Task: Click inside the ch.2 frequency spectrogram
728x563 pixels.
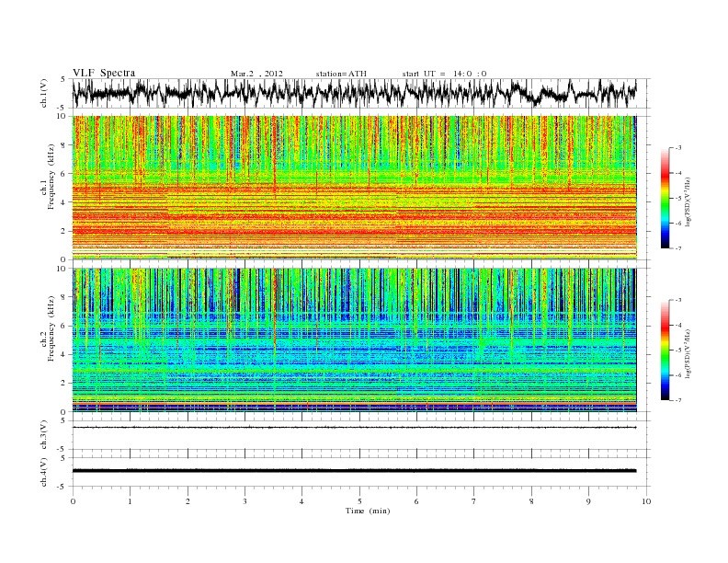Action: (354, 340)
